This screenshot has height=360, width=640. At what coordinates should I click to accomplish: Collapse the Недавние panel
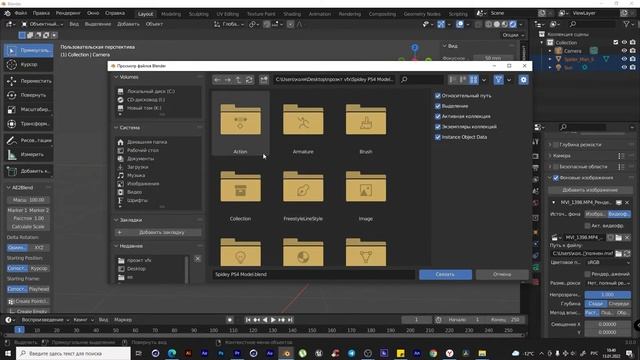pyautogui.click(x=116, y=246)
